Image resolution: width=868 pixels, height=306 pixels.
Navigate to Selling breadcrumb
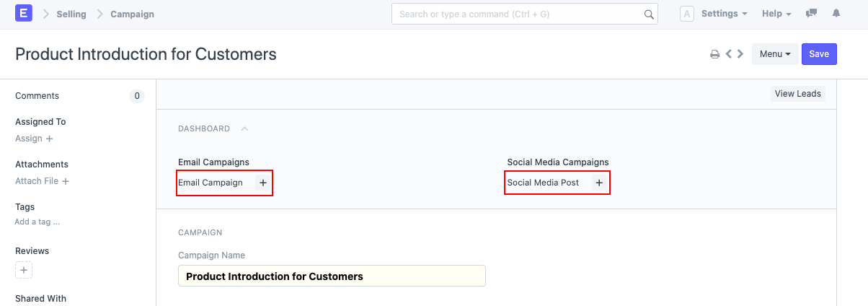click(71, 14)
